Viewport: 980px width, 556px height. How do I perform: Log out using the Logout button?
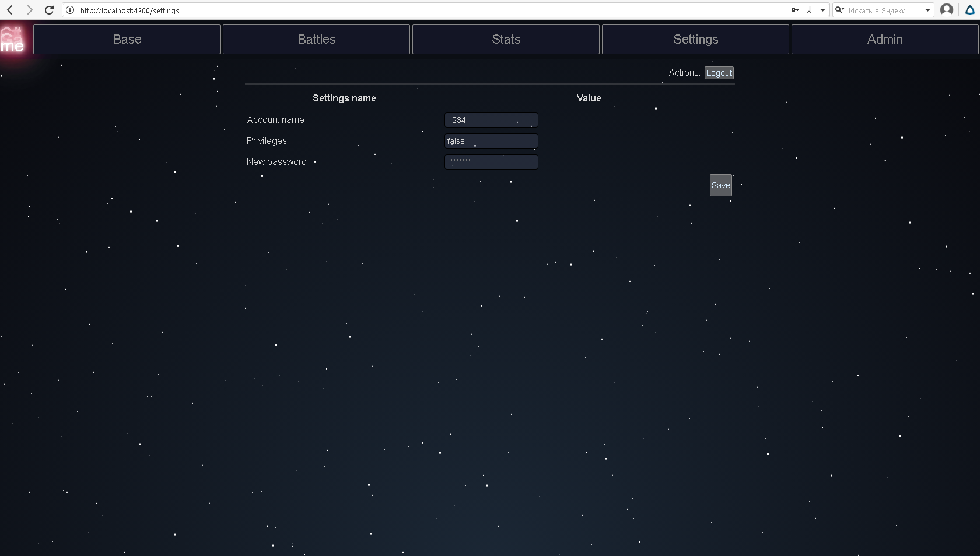719,73
